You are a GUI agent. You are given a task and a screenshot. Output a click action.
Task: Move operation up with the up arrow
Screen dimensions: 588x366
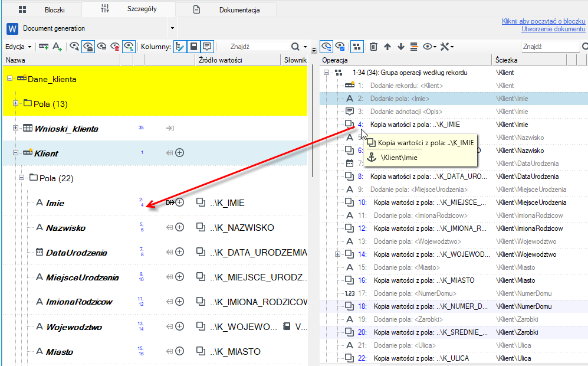tap(387, 47)
